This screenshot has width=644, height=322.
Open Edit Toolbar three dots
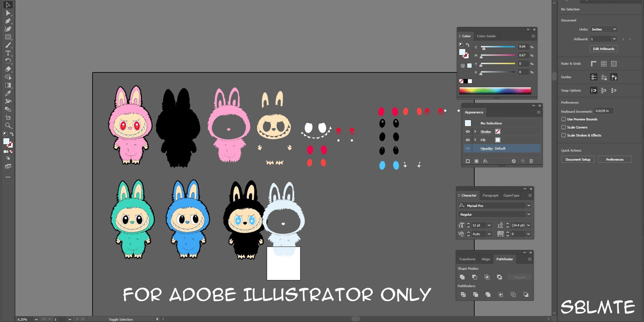(x=8, y=177)
